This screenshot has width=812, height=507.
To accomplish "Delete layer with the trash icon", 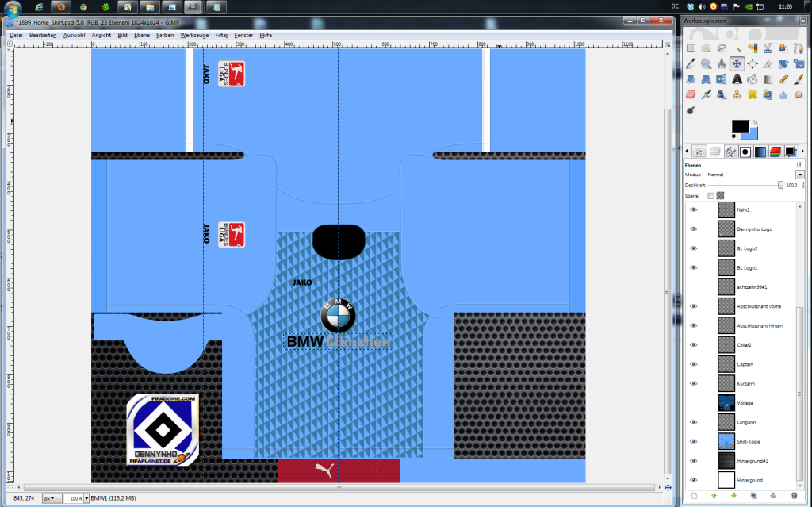I will tap(794, 496).
